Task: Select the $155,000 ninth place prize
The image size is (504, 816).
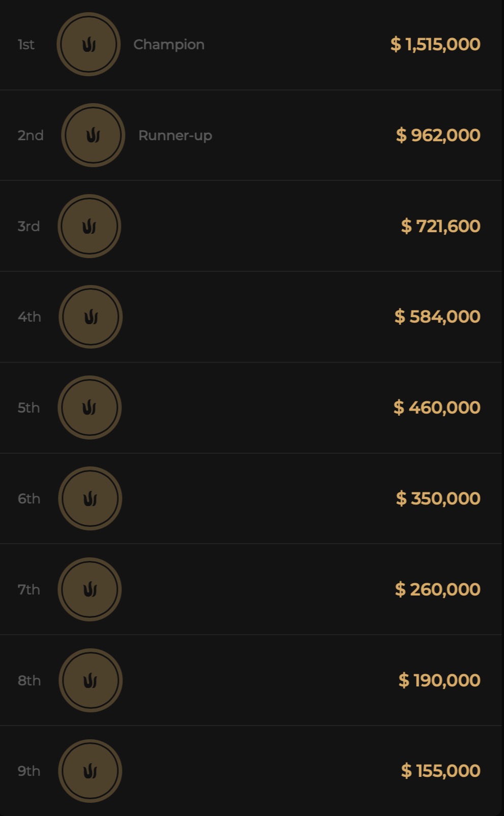Action: click(x=440, y=771)
